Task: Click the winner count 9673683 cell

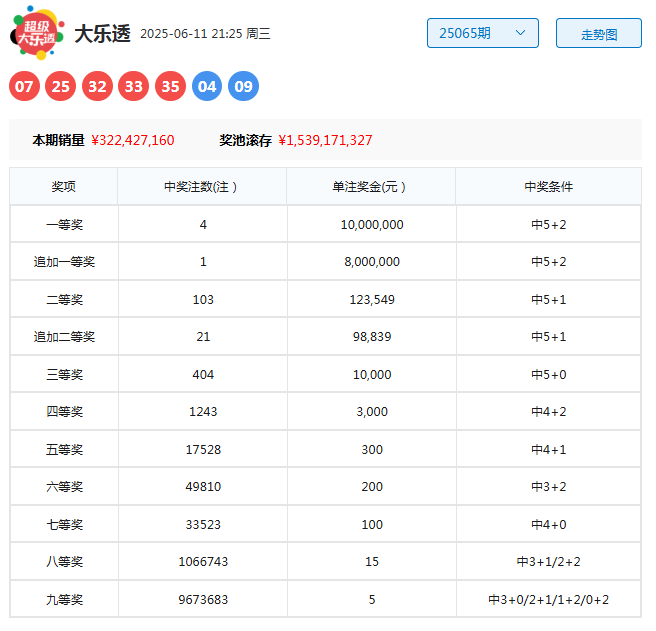Action: 203,599
